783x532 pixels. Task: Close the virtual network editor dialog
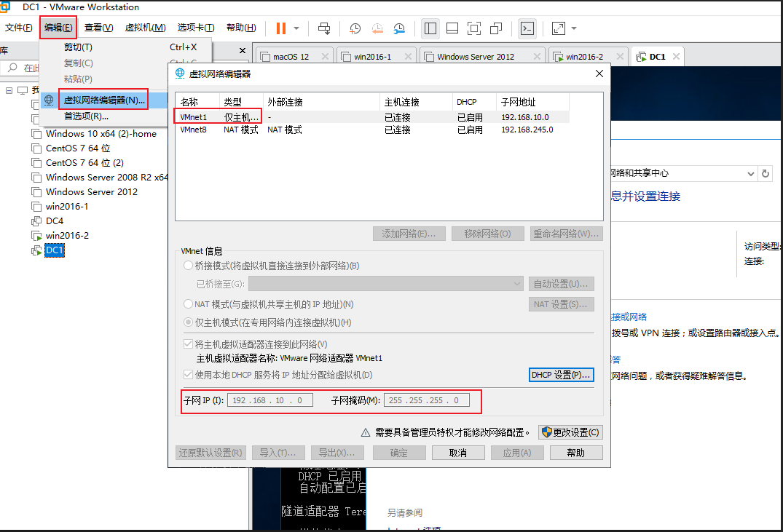coord(599,74)
